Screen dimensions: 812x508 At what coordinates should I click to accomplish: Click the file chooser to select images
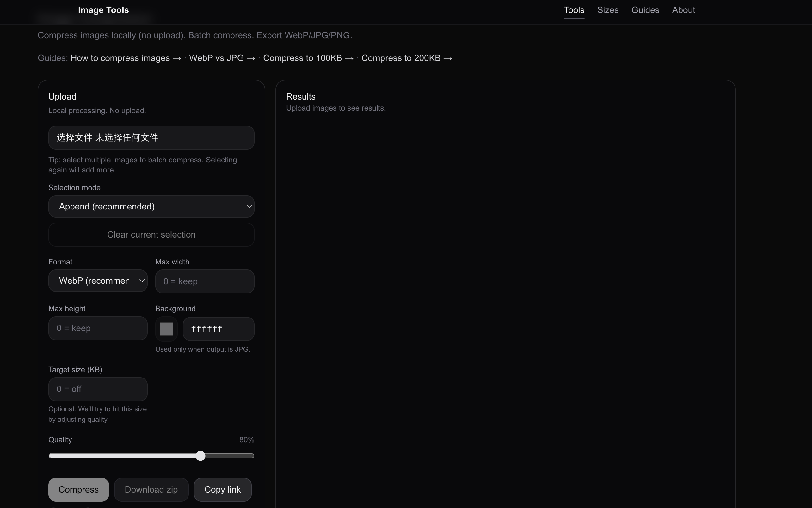click(x=151, y=137)
